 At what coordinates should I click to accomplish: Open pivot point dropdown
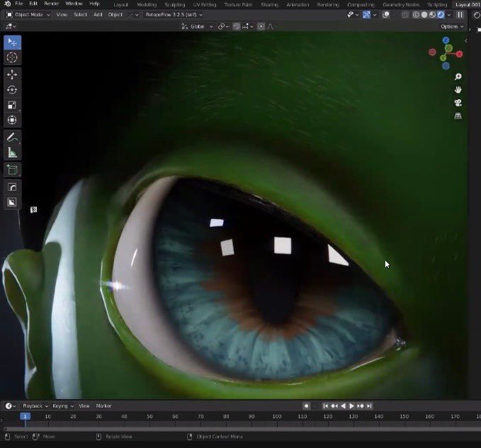(x=223, y=27)
